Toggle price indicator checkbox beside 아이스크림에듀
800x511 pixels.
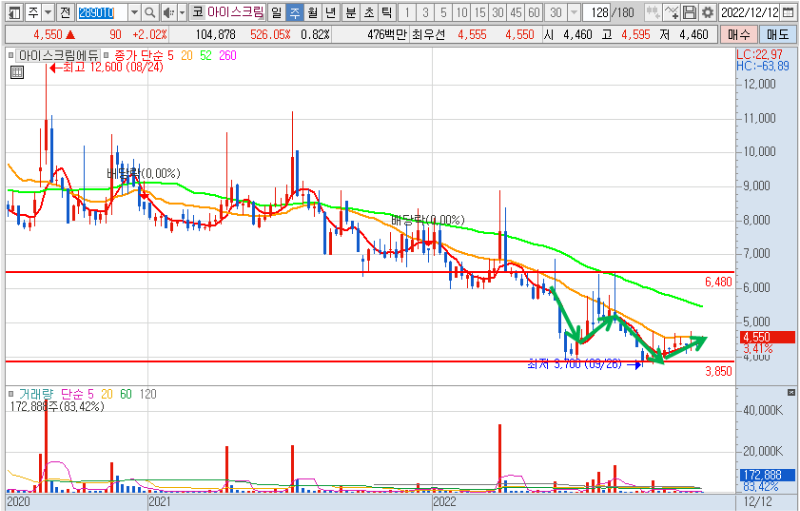click(11, 55)
